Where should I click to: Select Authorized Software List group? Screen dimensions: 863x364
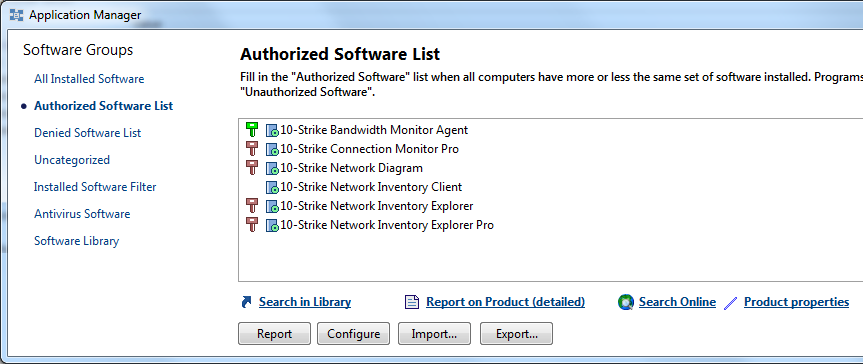coord(103,106)
